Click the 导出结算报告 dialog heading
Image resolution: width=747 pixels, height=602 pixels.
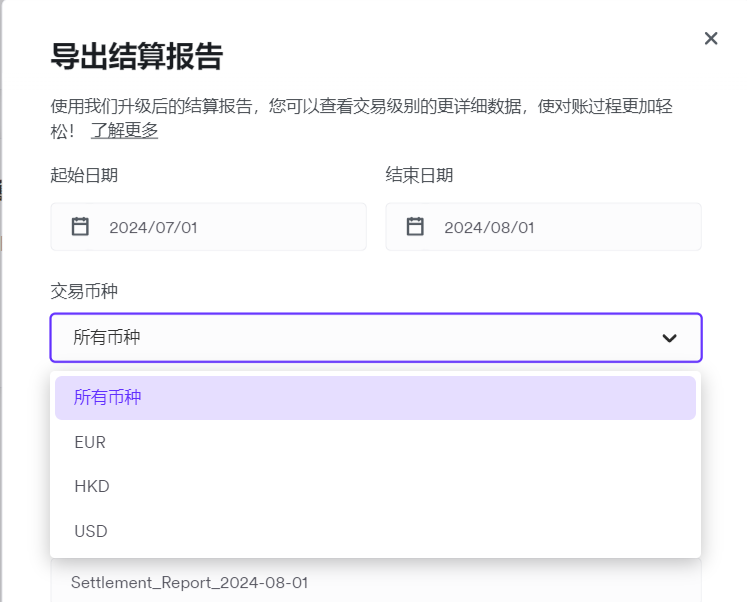[x=136, y=57]
